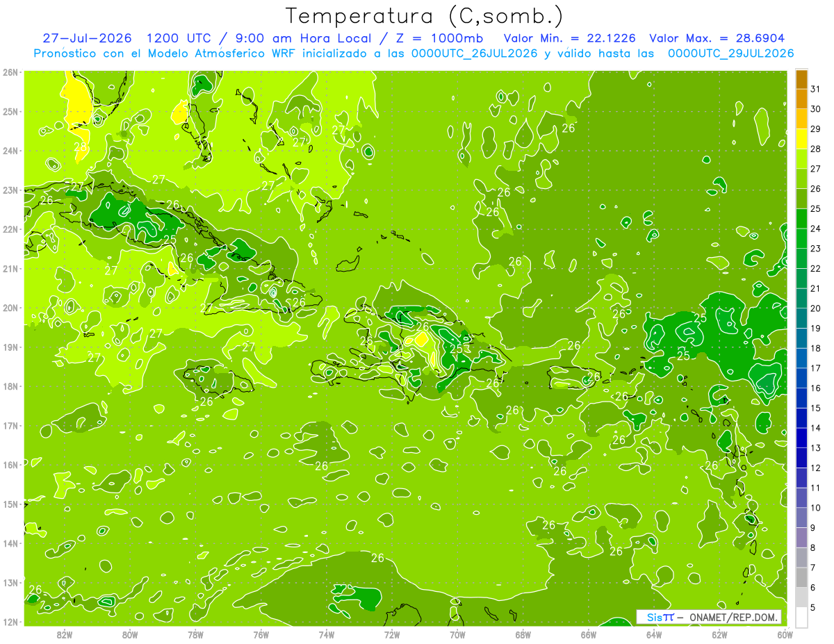Viewport: 834px width, 644px height.
Task: Click '0000UTC_26JUL2026' initialization time text
Action: pos(473,53)
